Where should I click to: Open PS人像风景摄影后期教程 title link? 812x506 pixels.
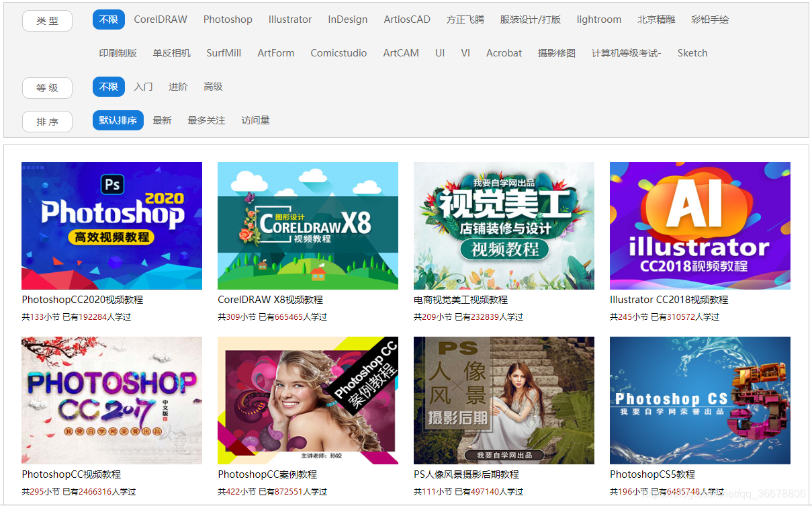coord(466,474)
